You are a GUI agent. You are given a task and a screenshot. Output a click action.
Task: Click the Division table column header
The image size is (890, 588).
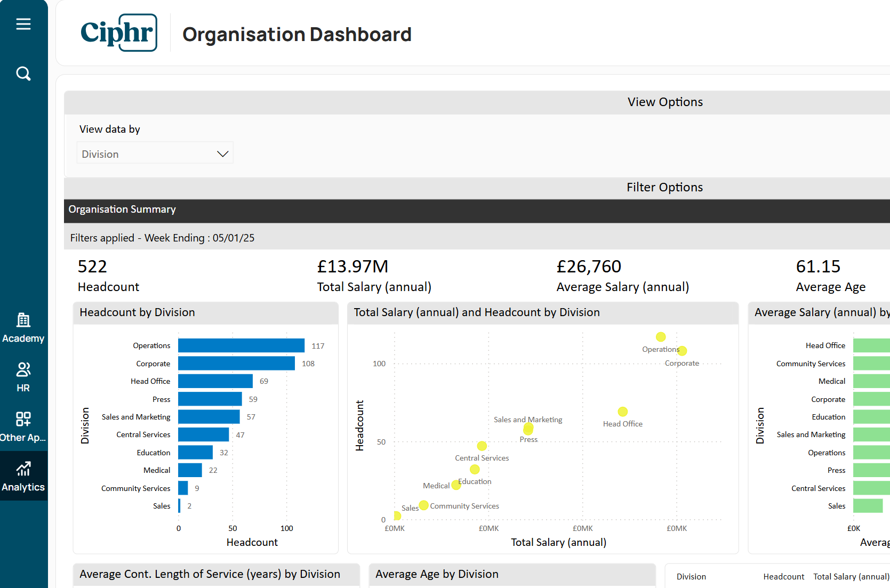tap(691, 577)
